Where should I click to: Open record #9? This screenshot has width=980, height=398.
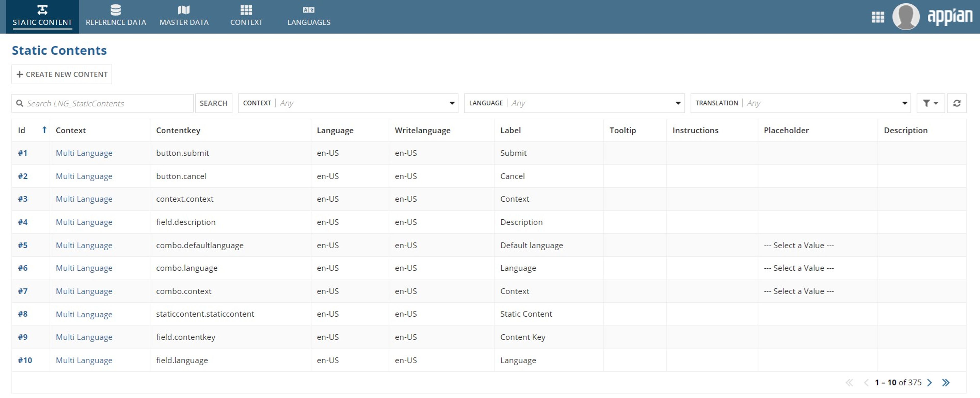tap(22, 337)
